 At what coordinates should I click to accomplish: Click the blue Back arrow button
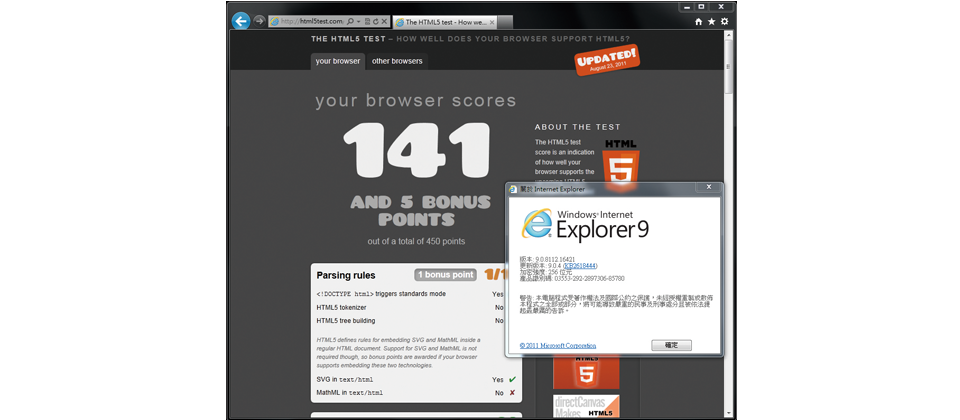pos(241,21)
